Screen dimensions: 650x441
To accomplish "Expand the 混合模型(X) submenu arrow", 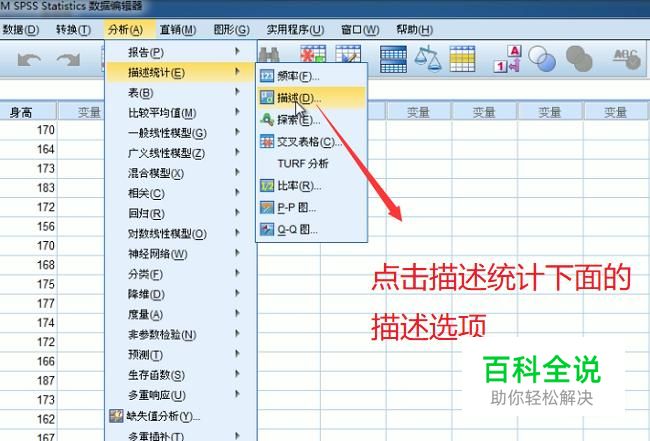I will click(x=237, y=172).
